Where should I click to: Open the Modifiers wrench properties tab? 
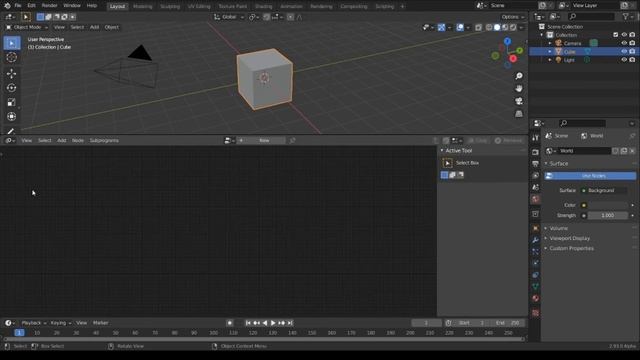click(536, 240)
